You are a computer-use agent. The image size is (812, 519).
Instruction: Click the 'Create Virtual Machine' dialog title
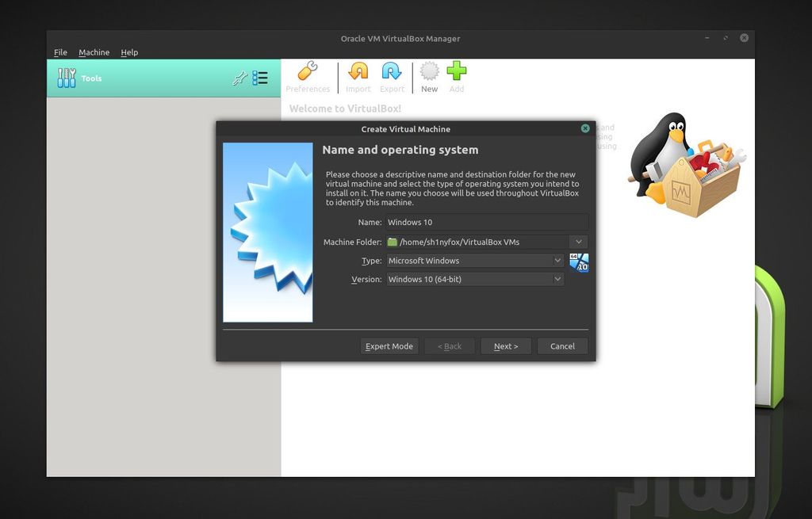pos(405,129)
